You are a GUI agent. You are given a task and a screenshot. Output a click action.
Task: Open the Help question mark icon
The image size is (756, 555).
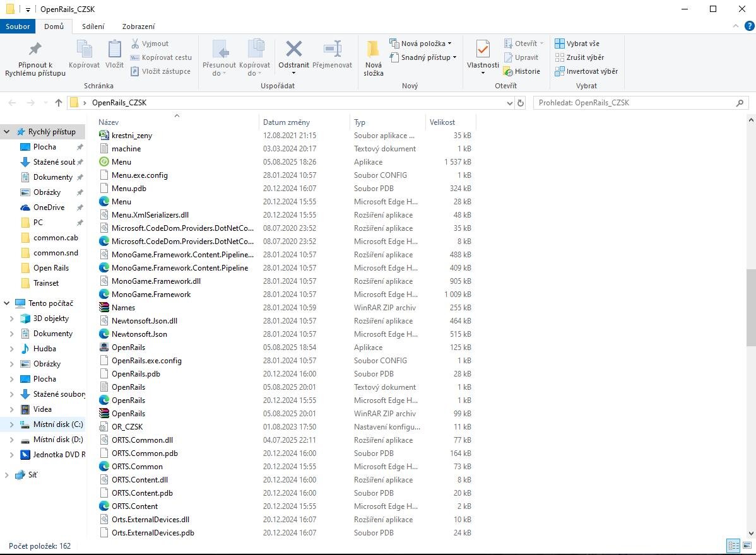[x=749, y=26]
